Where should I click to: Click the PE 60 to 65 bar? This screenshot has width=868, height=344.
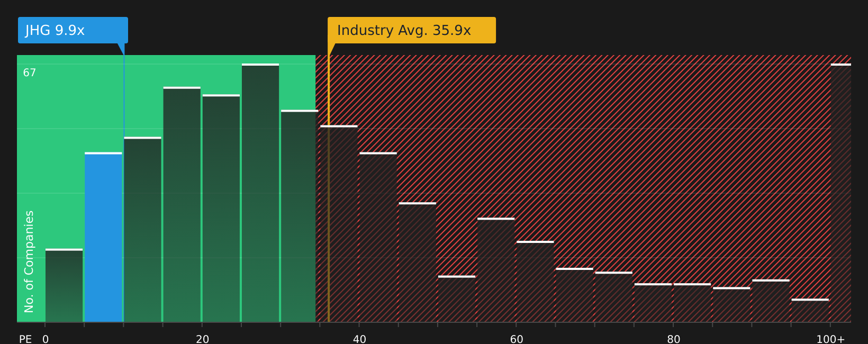(x=535, y=282)
